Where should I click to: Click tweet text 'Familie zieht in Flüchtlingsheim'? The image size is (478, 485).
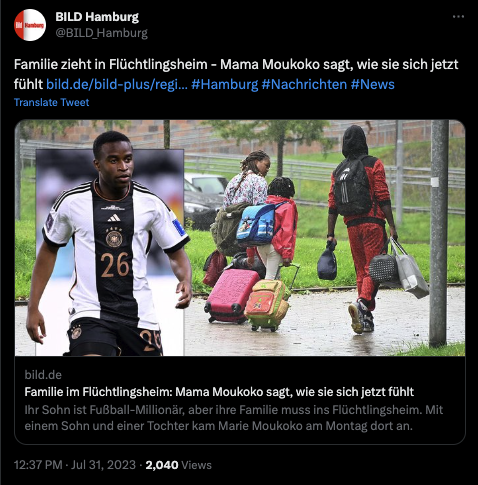(110, 64)
